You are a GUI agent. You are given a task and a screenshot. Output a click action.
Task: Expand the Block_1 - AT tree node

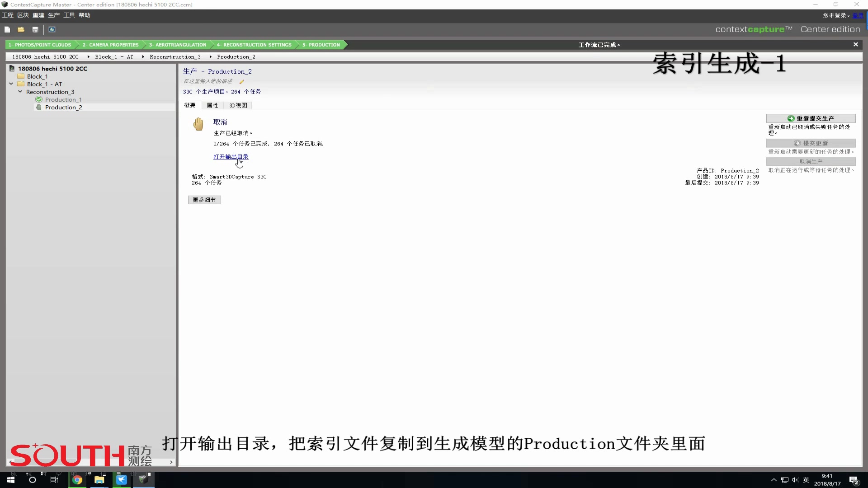(x=12, y=84)
